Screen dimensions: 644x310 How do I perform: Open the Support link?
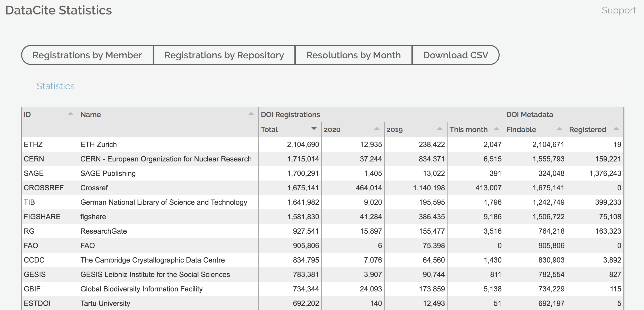click(x=619, y=10)
